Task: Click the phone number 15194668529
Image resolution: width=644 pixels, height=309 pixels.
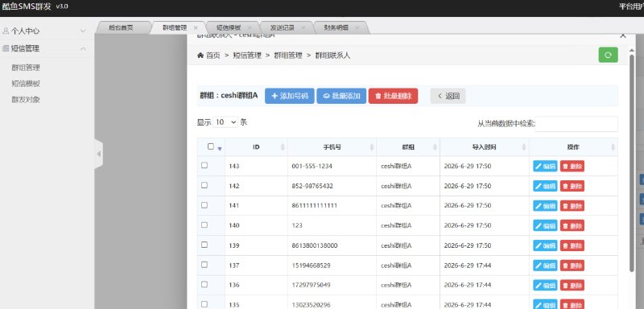Action: (311, 265)
